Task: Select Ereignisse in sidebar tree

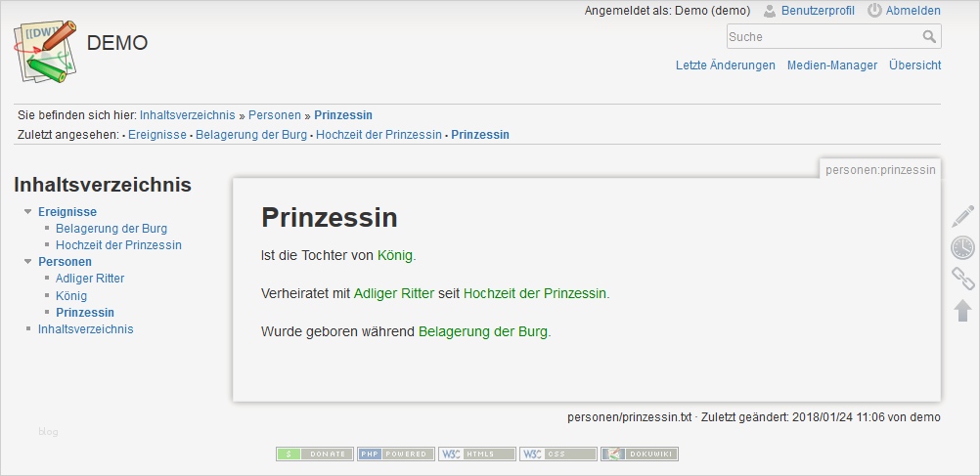Action: [67, 212]
